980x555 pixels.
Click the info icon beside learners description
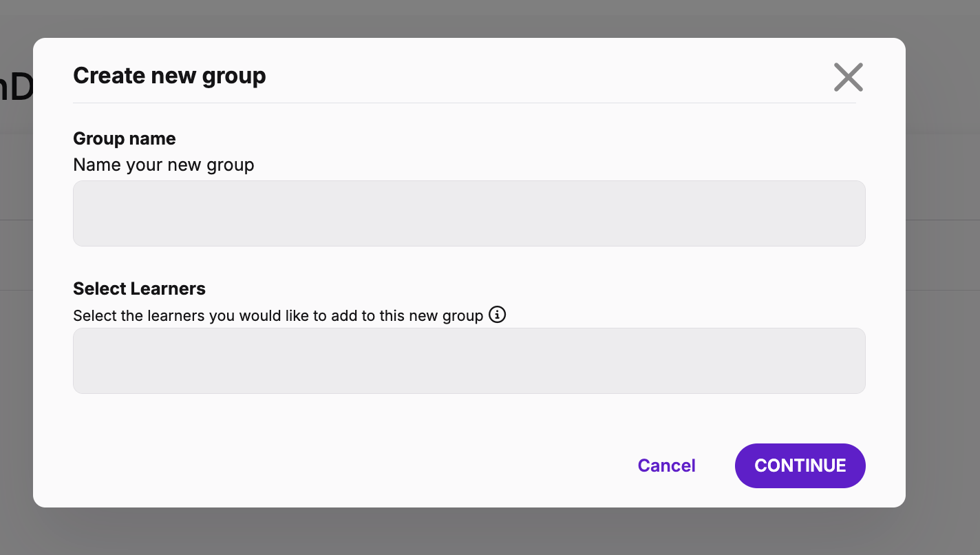pos(497,315)
